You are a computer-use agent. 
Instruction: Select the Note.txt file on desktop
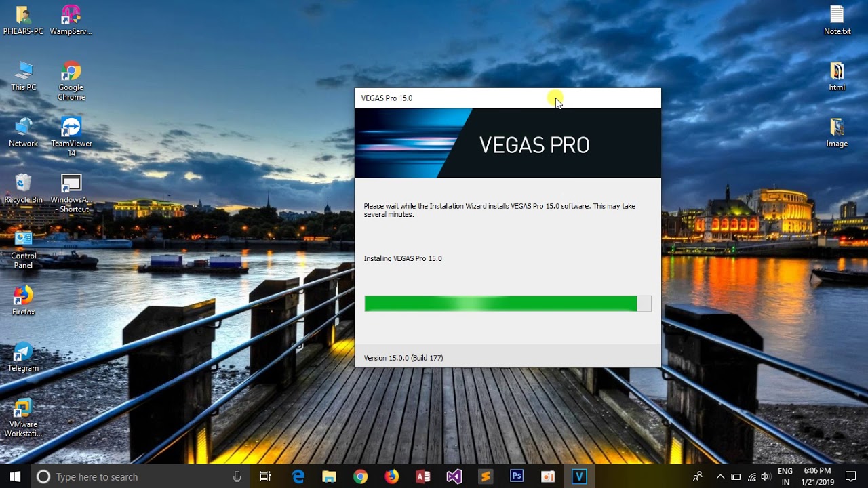click(837, 20)
